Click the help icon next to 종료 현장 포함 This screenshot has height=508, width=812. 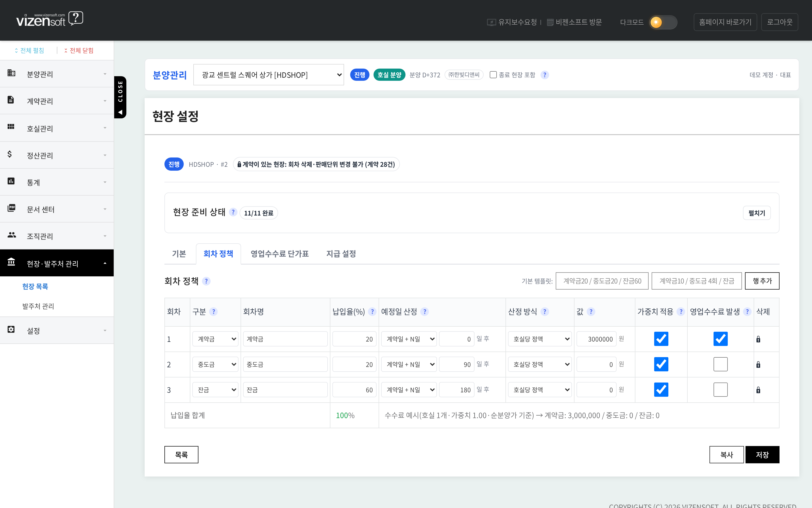tap(545, 75)
